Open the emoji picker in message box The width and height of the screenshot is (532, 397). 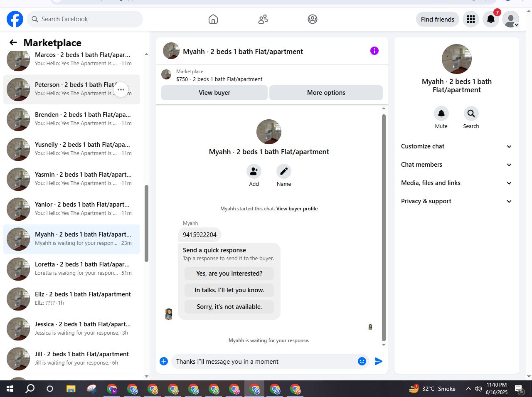click(362, 361)
